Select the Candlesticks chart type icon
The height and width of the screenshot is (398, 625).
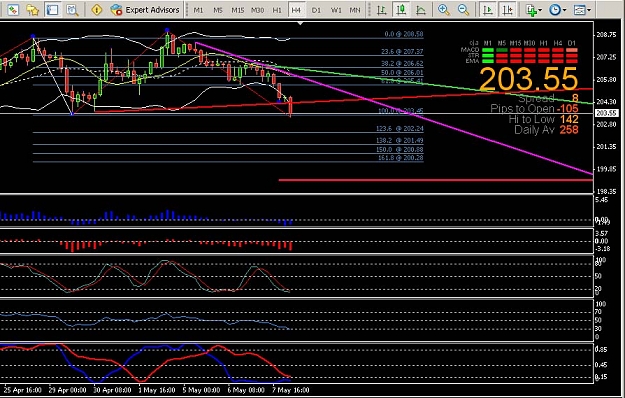point(401,10)
